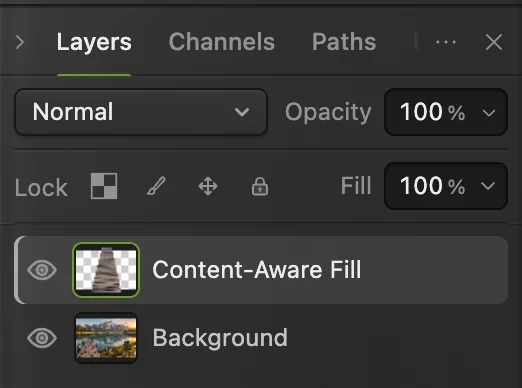The height and width of the screenshot is (388, 522).
Task: Select the Content-Aware Fill layer name
Action: click(257, 269)
